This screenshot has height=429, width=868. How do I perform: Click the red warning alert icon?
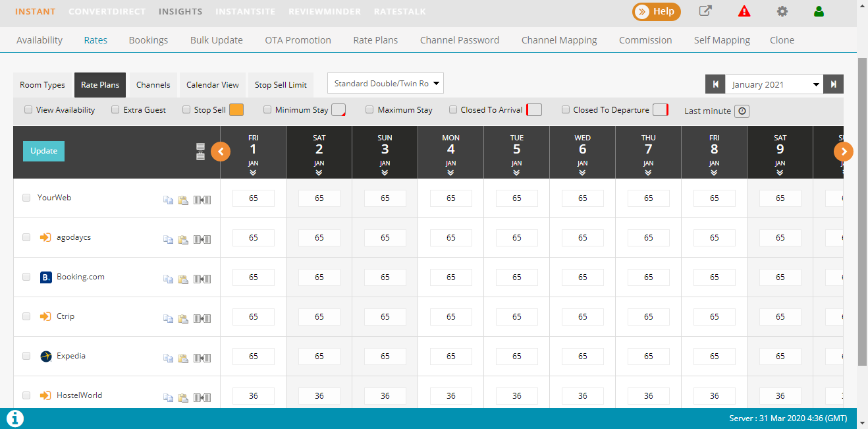pos(744,11)
